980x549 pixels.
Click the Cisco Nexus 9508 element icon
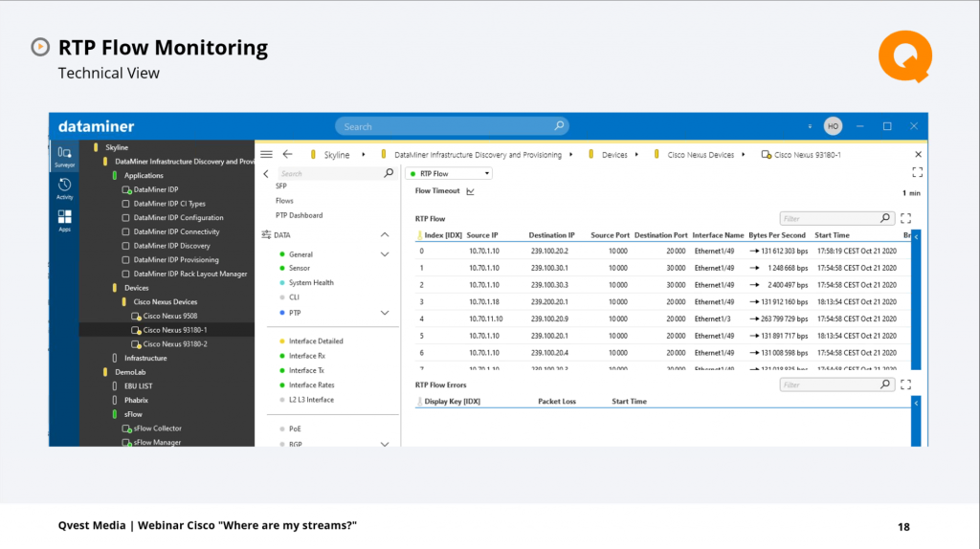[x=136, y=316]
